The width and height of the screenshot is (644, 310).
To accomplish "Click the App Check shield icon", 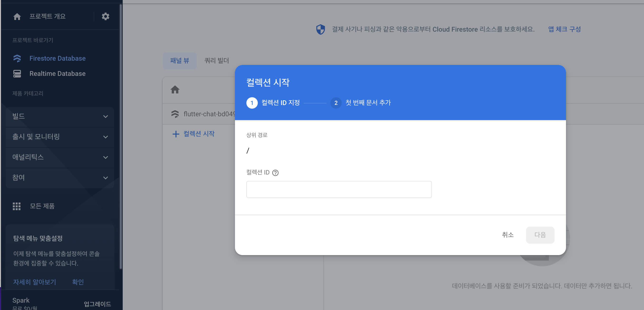I will click(x=321, y=29).
